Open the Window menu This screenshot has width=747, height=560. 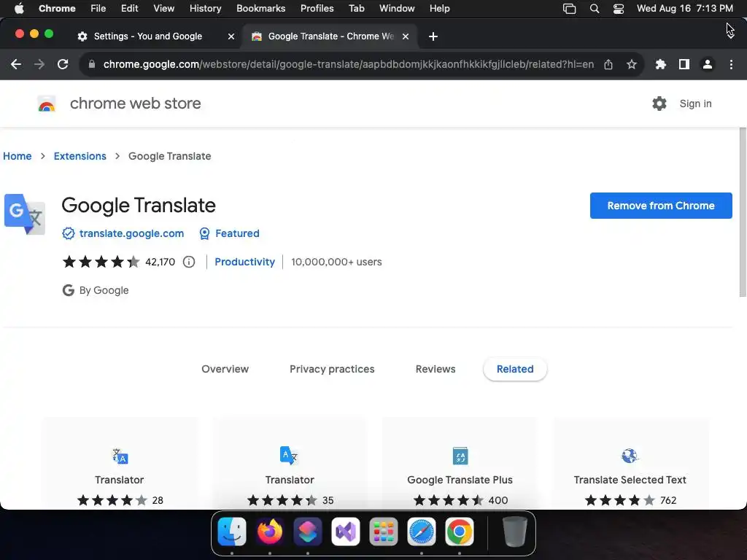397,9
